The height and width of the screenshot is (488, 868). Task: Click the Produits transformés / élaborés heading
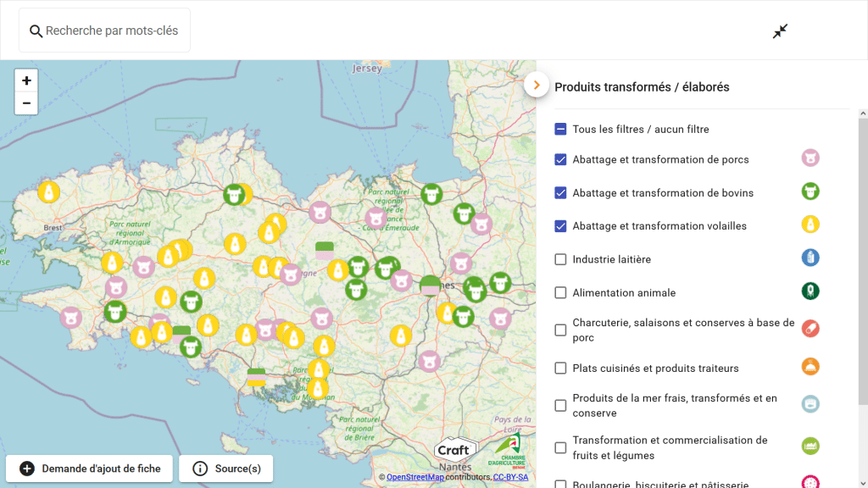coord(642,87)
